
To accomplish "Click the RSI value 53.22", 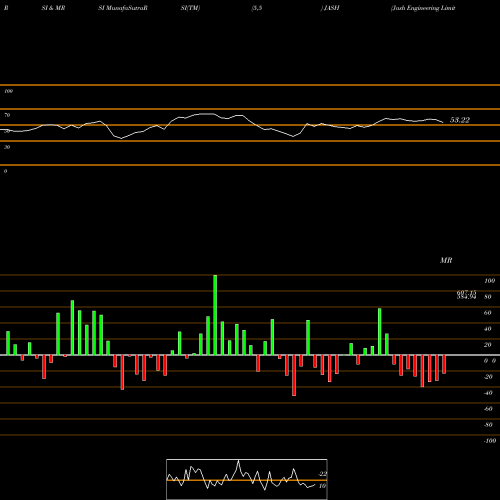I will coord(460,120).
